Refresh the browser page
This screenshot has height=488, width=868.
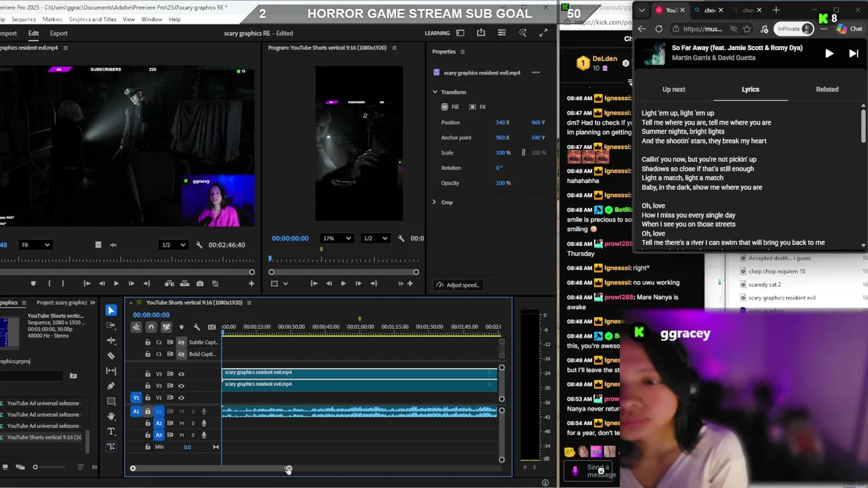pyautogui.click(x=658, y=29)
